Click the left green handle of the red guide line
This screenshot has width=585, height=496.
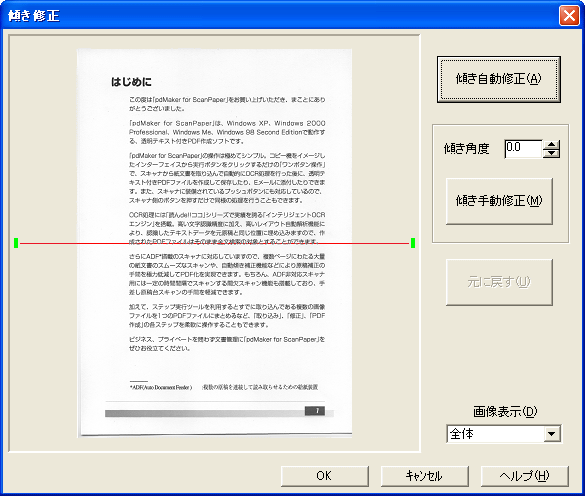coord(16,243)
